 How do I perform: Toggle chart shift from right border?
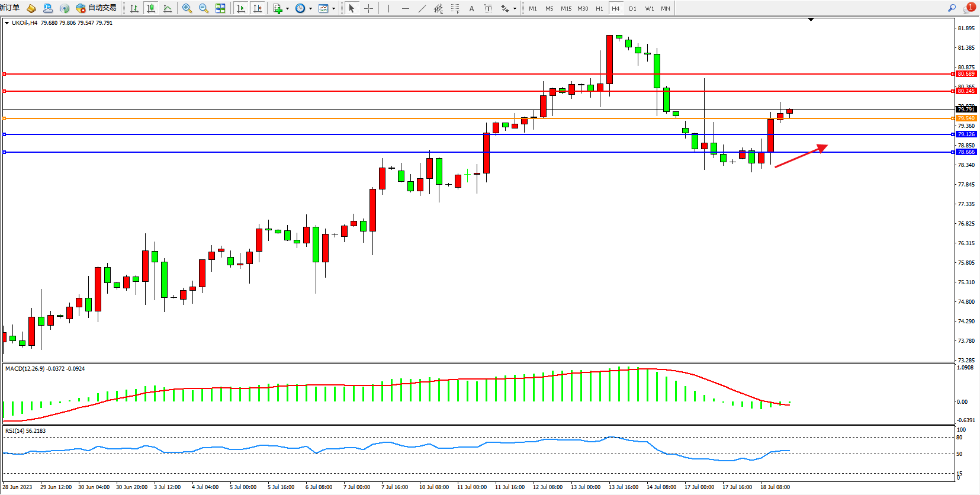pos(258,8)
